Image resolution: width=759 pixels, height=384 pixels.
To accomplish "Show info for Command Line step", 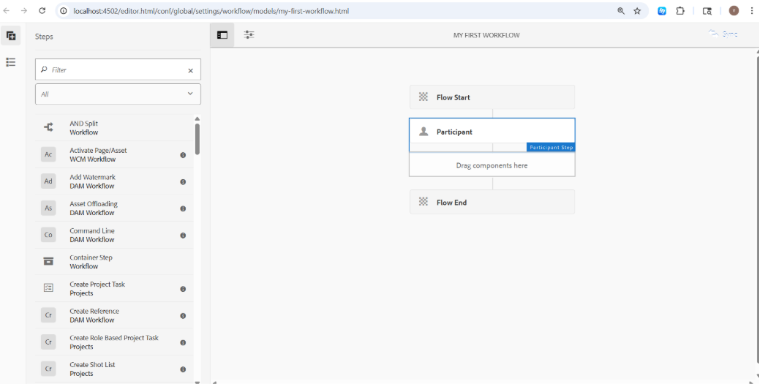I will (183, 235).
